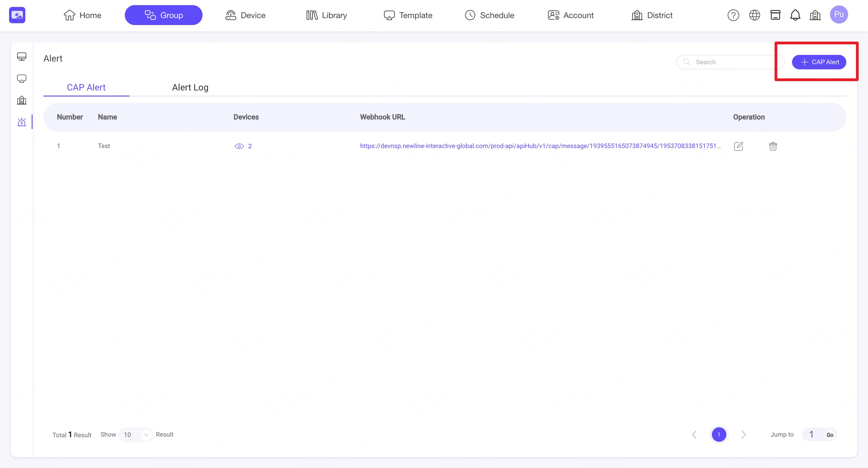Go to next page with right chevron

pyautogui.click(x=743, y=434)
